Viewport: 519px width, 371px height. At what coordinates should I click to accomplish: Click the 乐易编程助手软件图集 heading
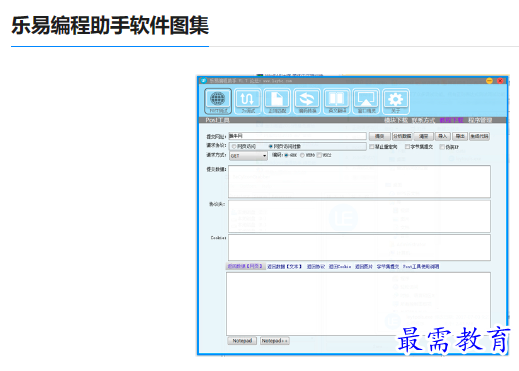(x=110, y=26)
